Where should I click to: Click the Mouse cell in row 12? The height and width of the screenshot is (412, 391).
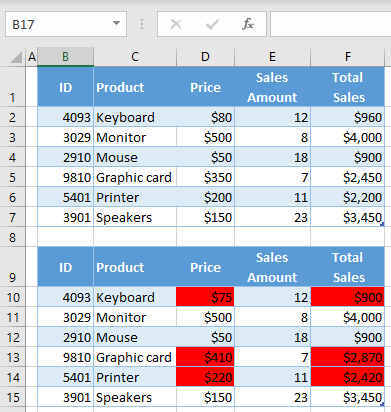135,337
